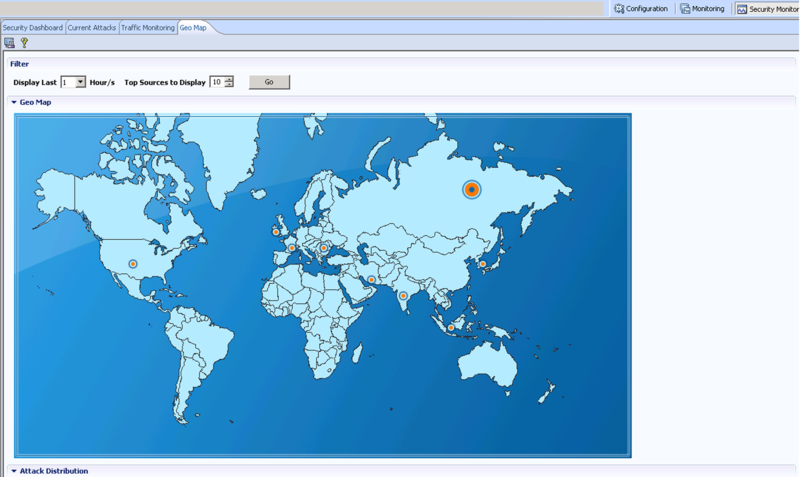Switch to the Traffic Monitoring tab
The width and height of the screenshot is (800, 477).
[x=147, y=28]
